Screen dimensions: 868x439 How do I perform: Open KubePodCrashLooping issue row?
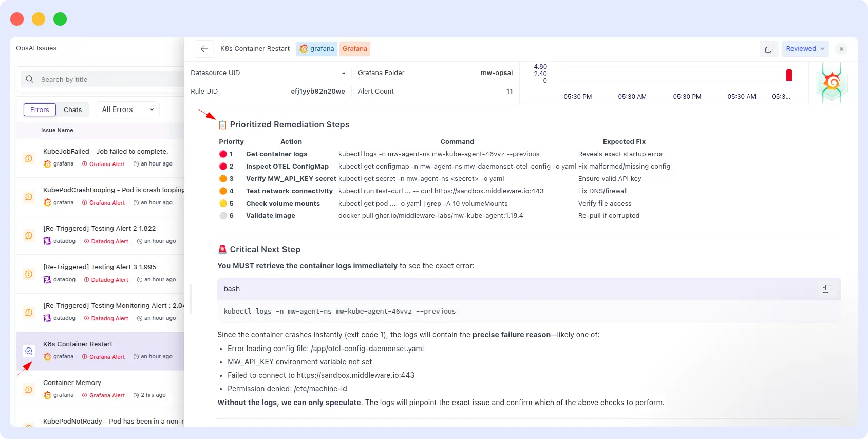[100, 197]
